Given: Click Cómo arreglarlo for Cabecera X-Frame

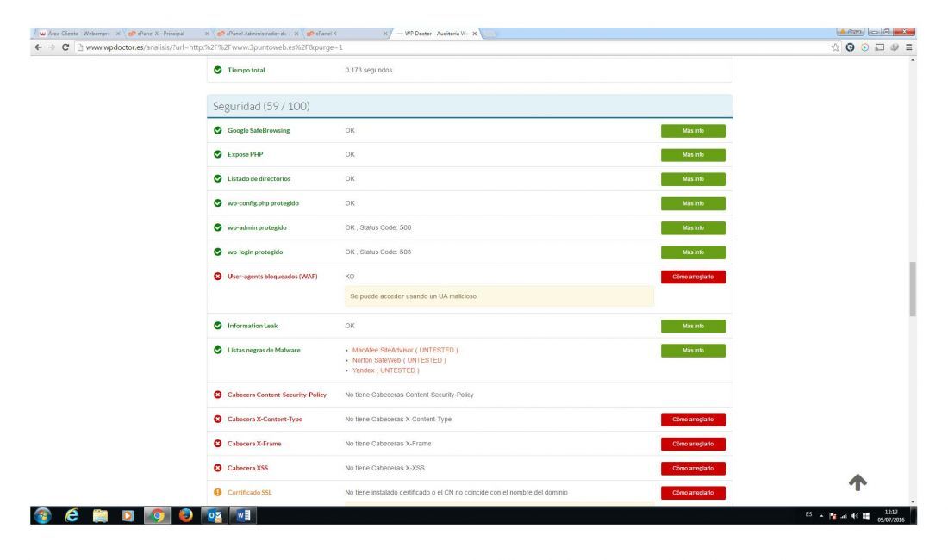Looking at the screenshot, I should point(693,444).
